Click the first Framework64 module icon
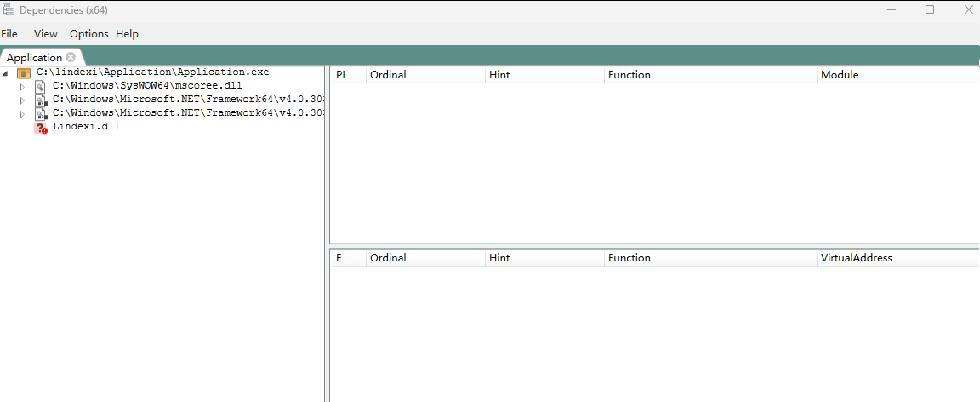The width and height of the screenshot is (980, 402). pyautogui.click(x=40, y=100)
